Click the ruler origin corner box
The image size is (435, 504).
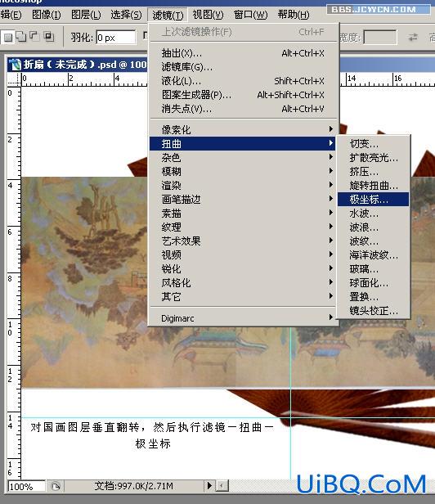click(x=14, y=79)
